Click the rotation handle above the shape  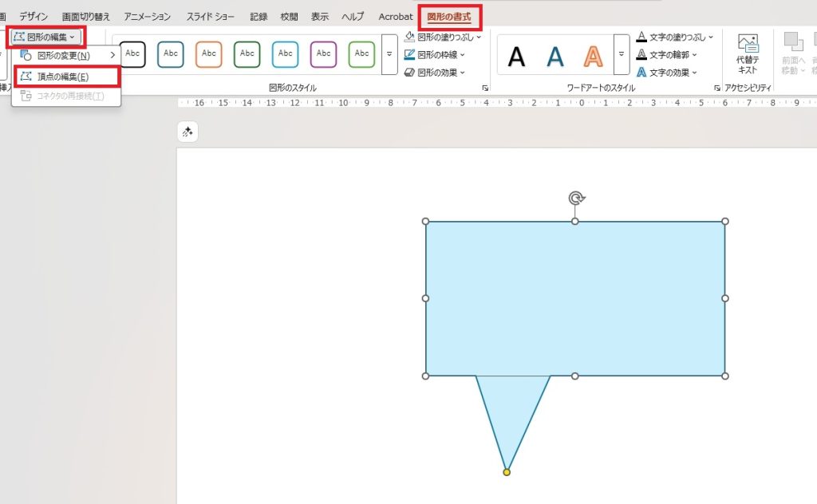574,198
